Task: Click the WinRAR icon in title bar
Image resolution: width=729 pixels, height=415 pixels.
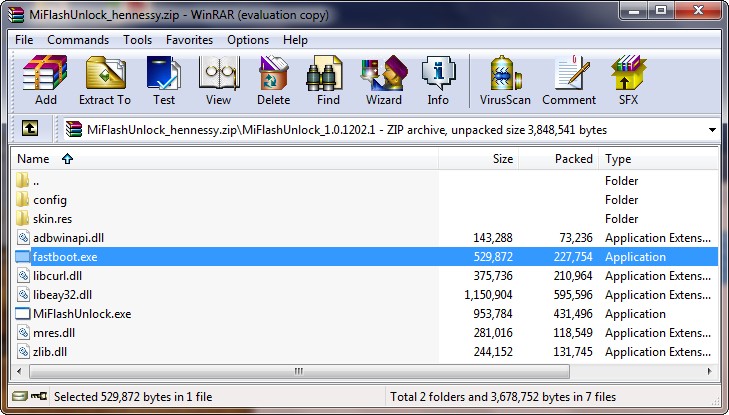Action: coord(16,14)
